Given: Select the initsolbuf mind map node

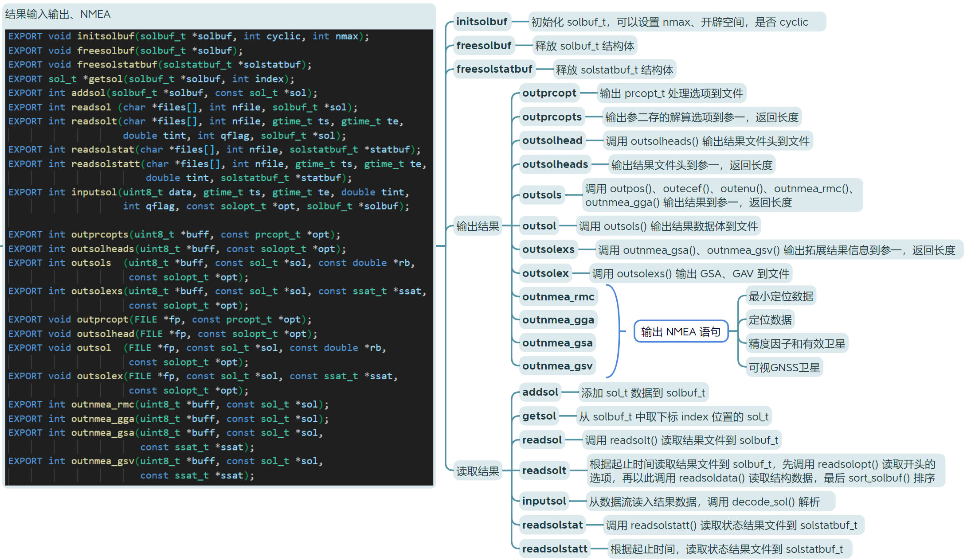Looking at the screenshot, I should [482, 22].
